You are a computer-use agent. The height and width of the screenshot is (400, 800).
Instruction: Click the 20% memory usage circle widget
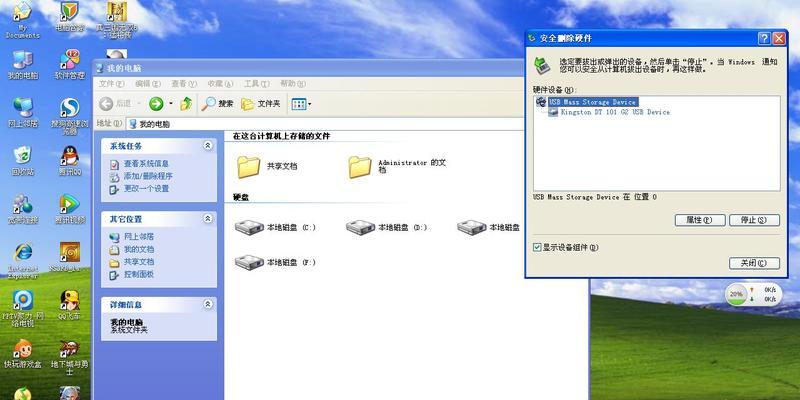click(x=736, y=294)
